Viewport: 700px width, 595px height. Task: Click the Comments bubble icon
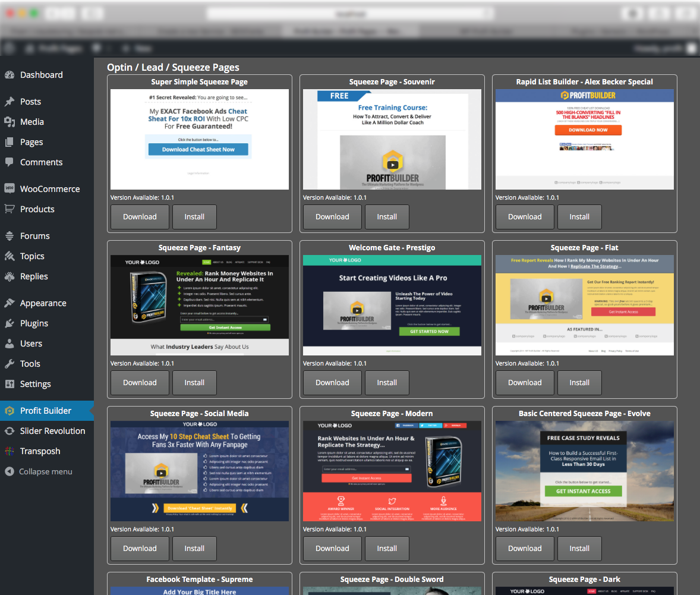click(x=10, y=162)
